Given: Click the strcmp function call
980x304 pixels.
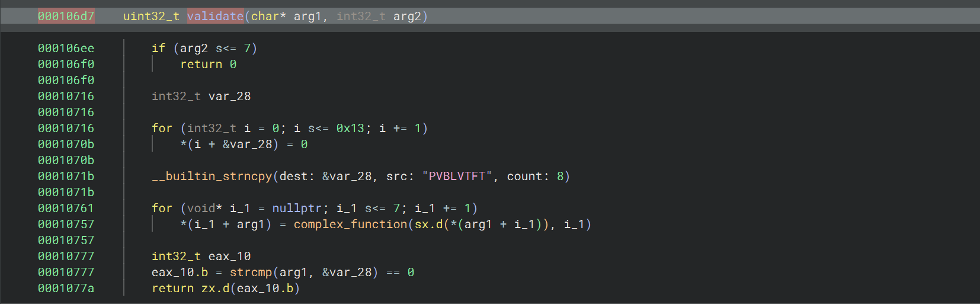Looking at the screenshot, I should click(251, 272).
